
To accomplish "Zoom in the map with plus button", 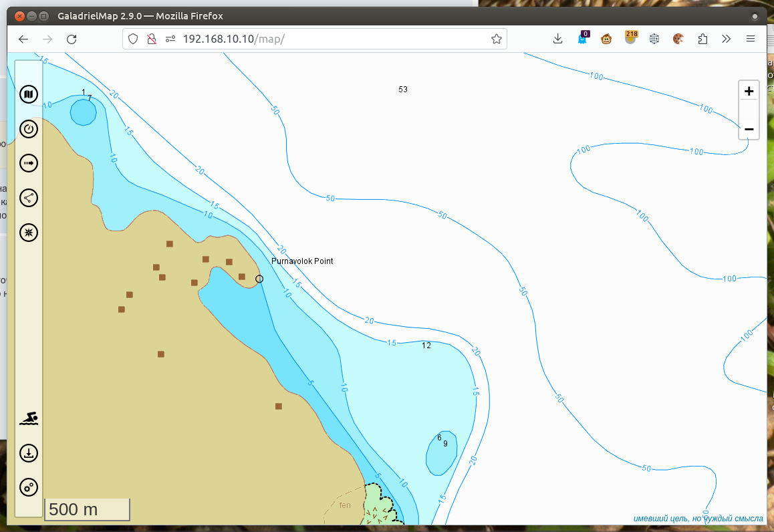I will point(749,92).
